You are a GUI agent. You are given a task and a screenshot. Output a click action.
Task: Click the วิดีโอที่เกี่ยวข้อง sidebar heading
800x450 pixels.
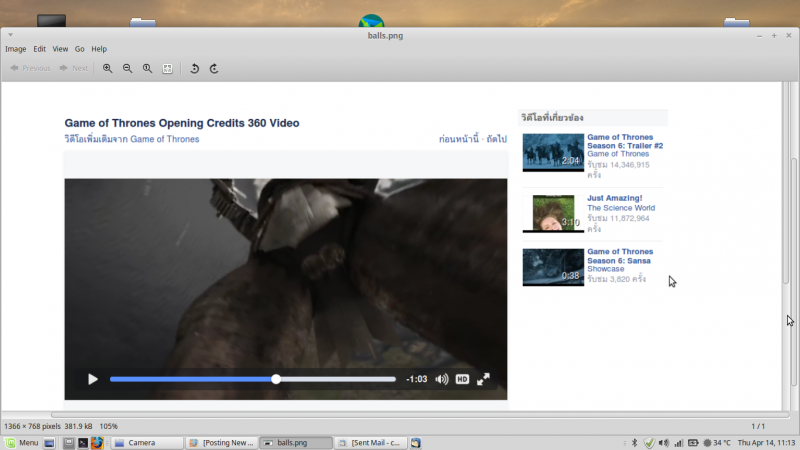pyautogui.click(x=552, y=118)
